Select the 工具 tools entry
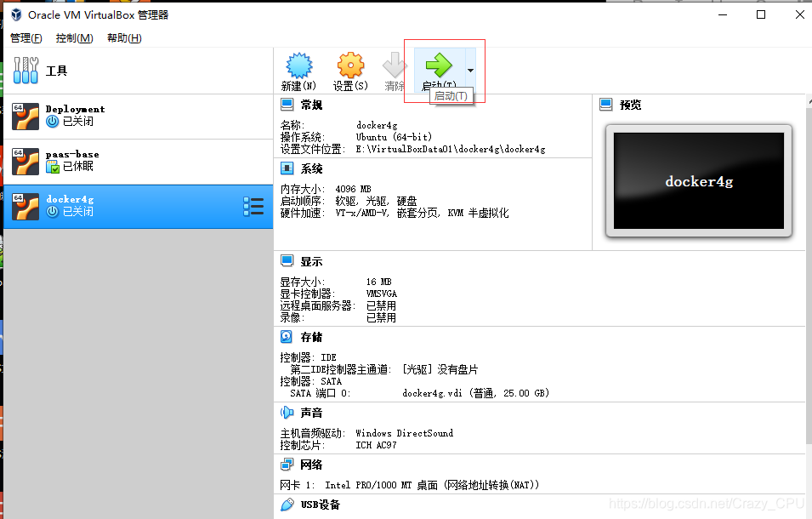The height and width of the screenshot is (519, 812). [x=139, y=71]
